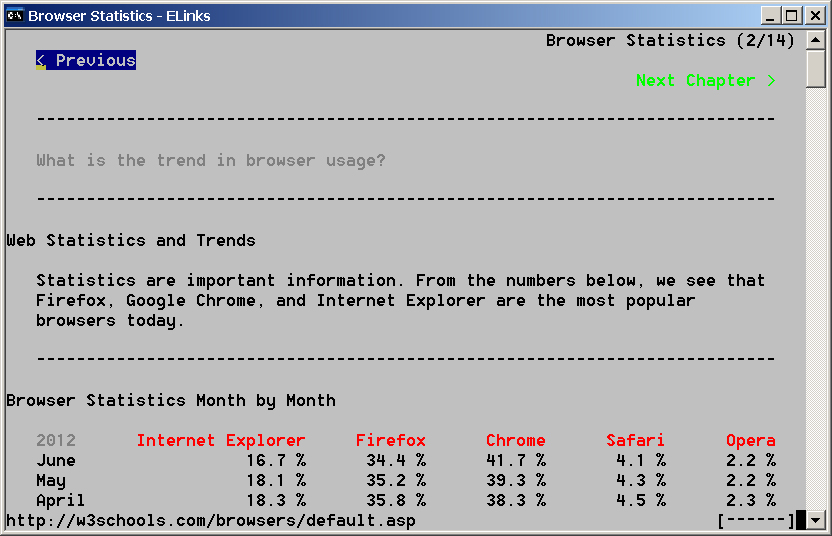Maximize the ELinks window

[x=791, y=15]
